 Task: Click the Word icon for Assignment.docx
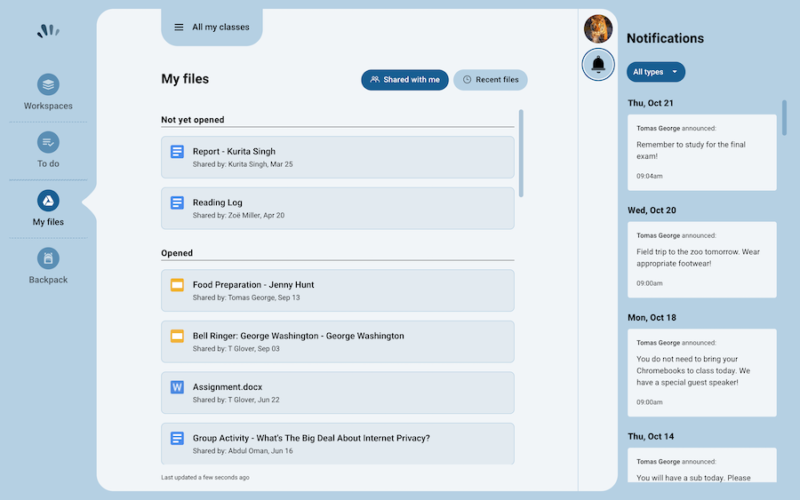tap(177, 387)
